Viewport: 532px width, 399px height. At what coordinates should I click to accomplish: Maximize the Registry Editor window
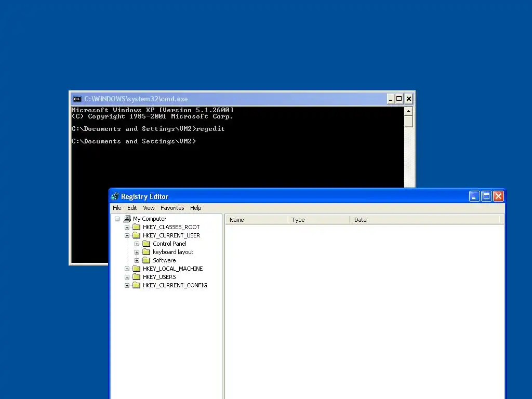click(x=486, y=196)
